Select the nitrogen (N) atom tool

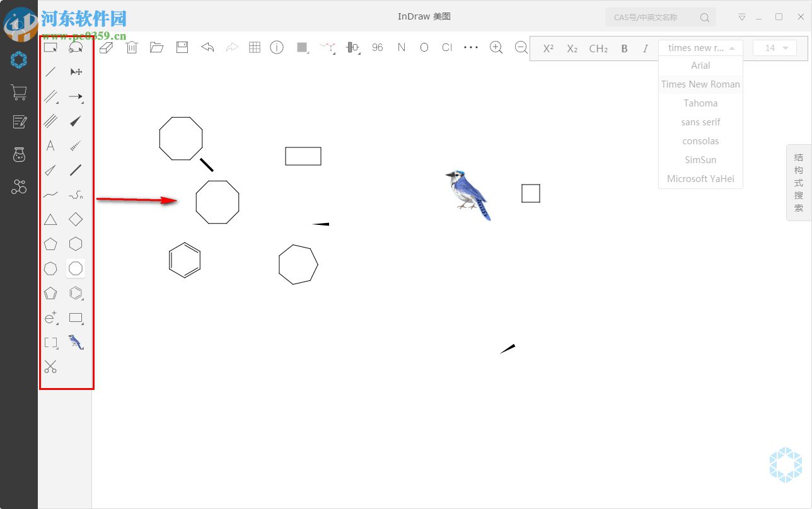click(401, 47)
